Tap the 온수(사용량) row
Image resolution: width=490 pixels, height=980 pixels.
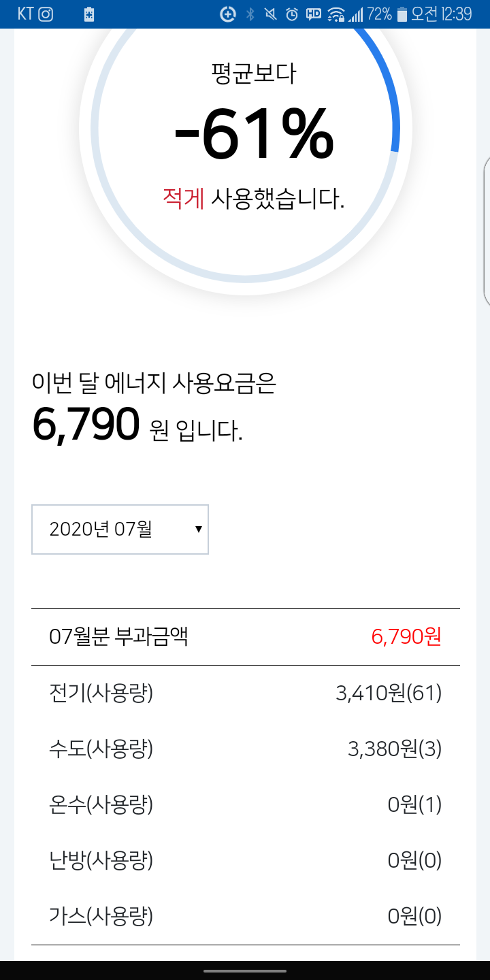(245, 805)
